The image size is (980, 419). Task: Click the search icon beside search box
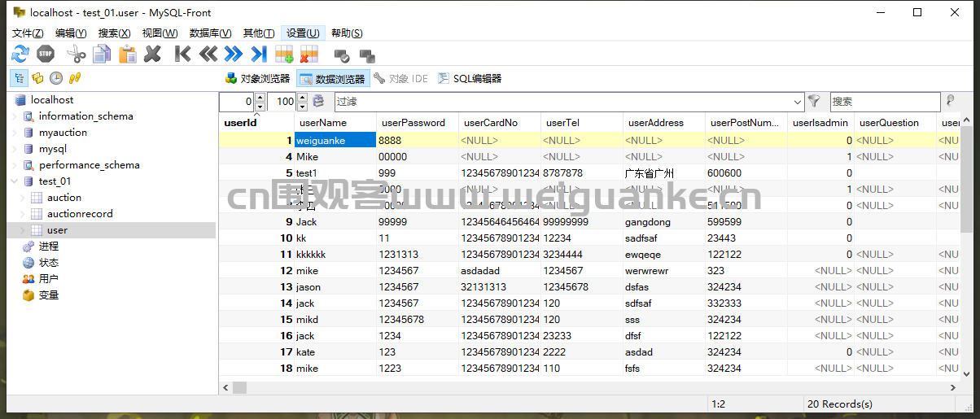click(x=950, y=102)
